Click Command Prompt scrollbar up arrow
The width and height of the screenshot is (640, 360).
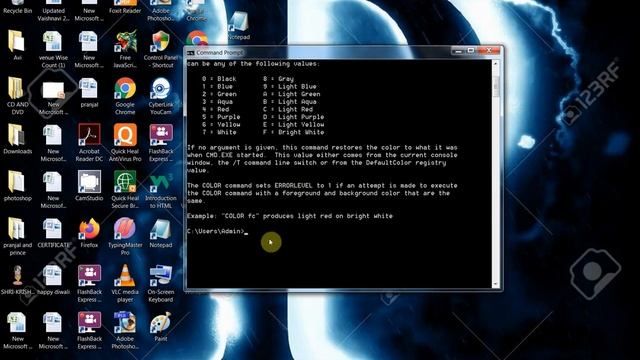(496, 64)
